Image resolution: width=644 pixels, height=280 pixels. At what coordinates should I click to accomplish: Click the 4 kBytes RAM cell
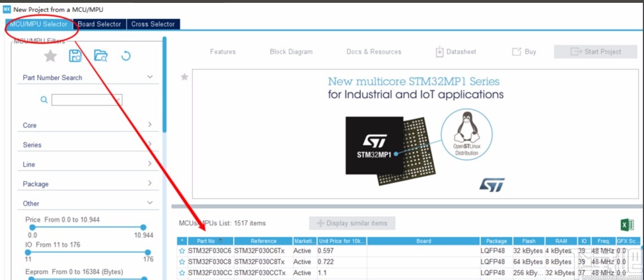click(x=561, y=251)
